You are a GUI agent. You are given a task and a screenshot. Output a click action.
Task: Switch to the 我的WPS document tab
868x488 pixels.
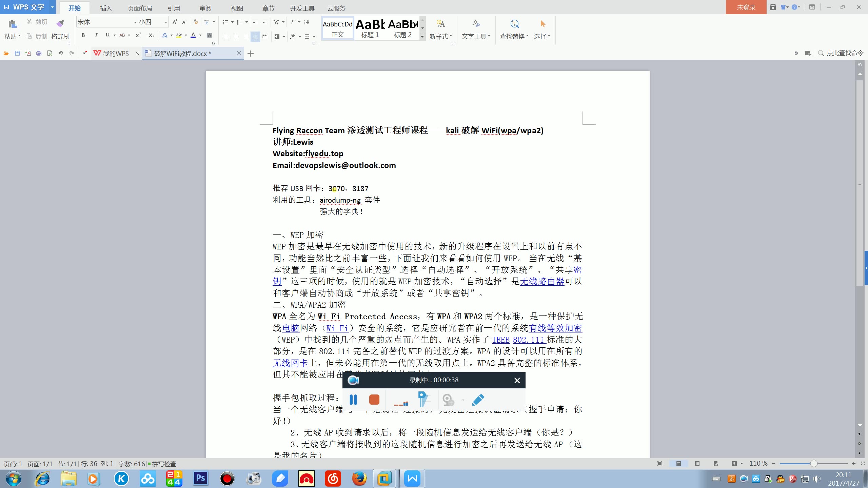[x=116, y=54]
